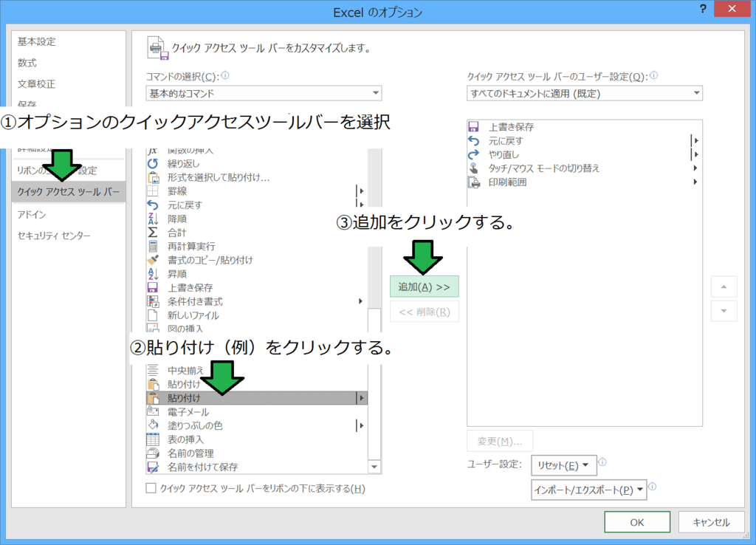Click タッチ/マウス モードの切り替え icon
756x545 pixels.
click(474, 168)
